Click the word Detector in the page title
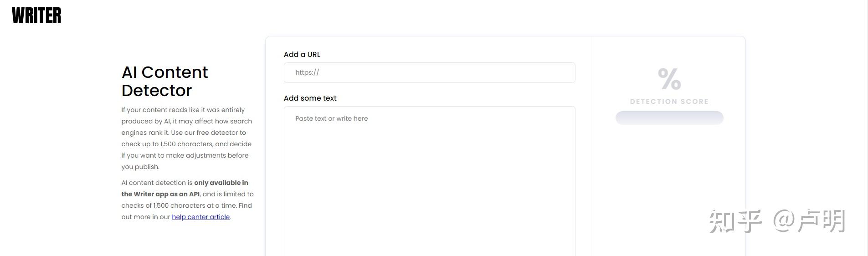Image resolution: width=868 pixels, height=256 pixels. click(157, 90)
